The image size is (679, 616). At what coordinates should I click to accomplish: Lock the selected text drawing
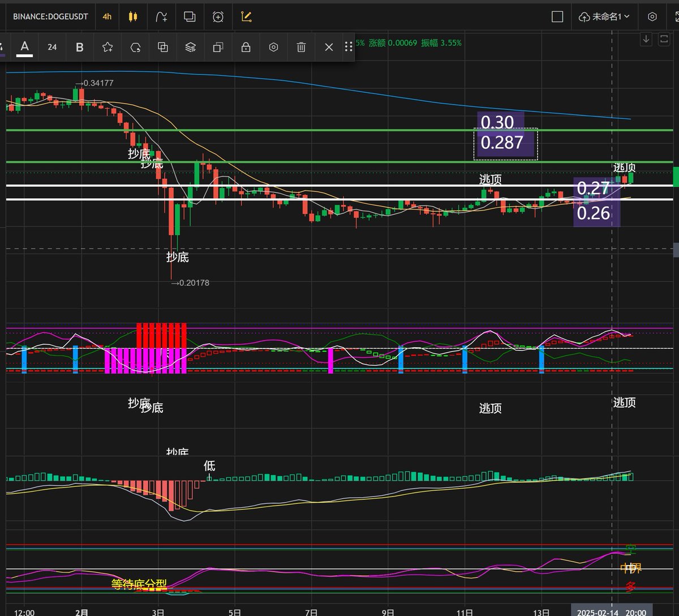click(246, 47)
